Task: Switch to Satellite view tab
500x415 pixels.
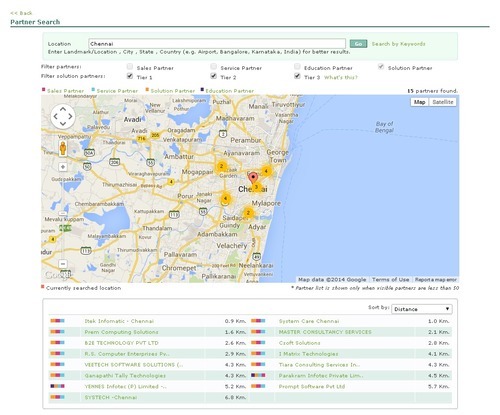Action: (x=443, y=102)
